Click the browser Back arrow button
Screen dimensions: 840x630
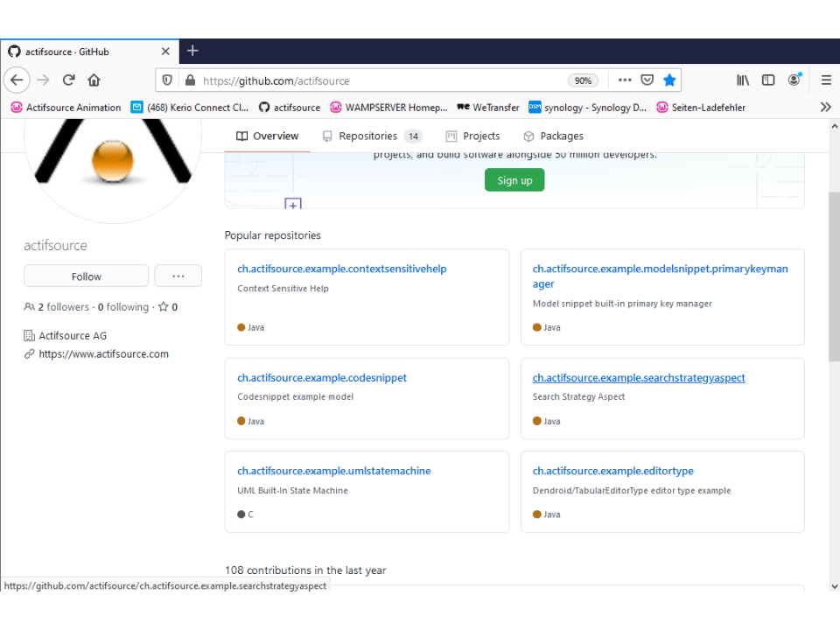coord(17,80)
